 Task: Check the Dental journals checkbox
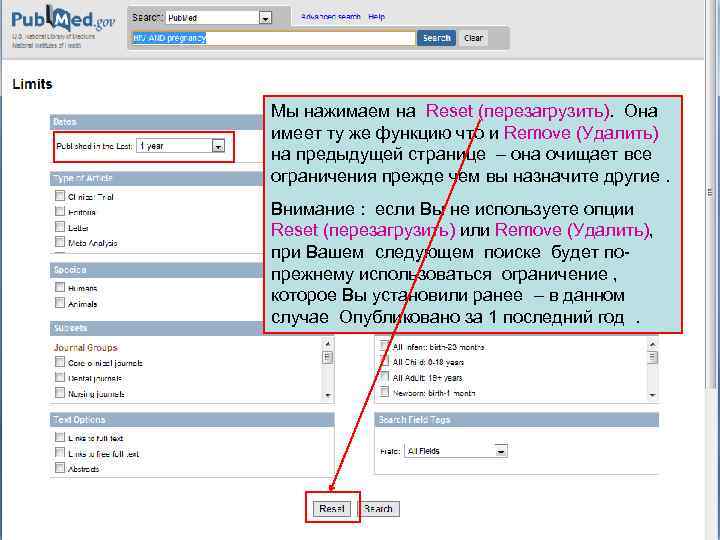point(60,377)
